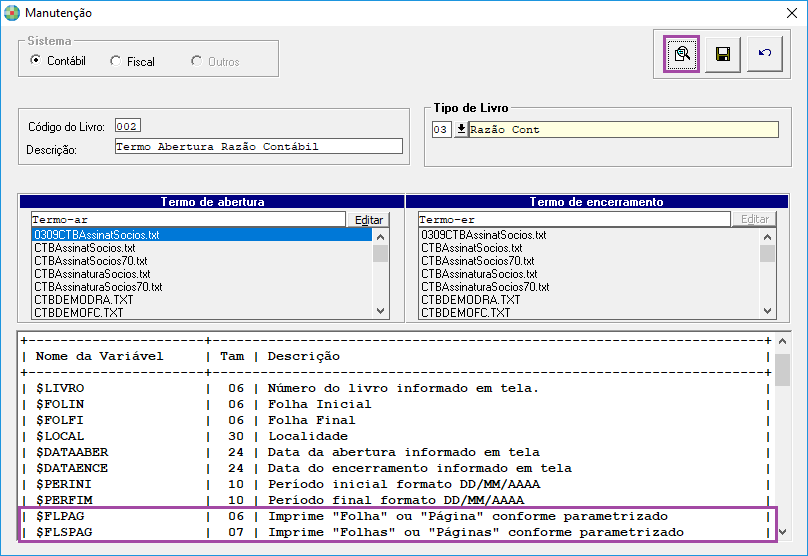Viewport: 808px width, 556px height.
Task: Click the Tipo de Livro code field 03
Action: point(442,129)
